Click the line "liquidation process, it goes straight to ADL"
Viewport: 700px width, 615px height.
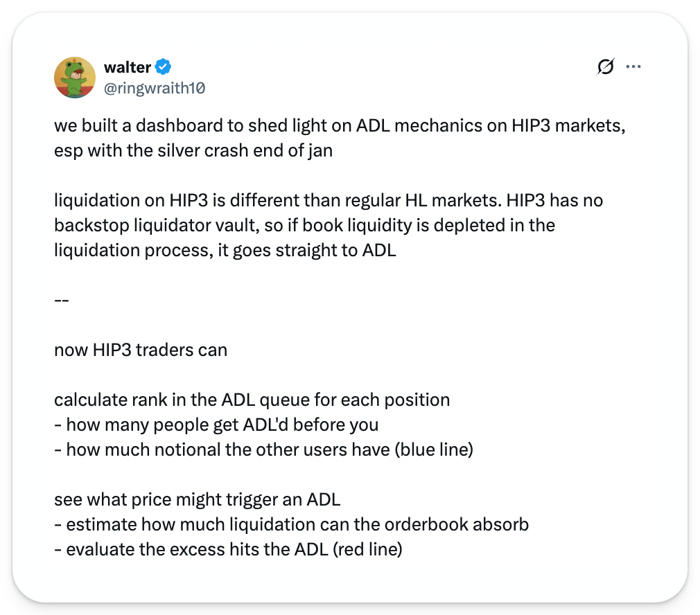pos(225,249)
